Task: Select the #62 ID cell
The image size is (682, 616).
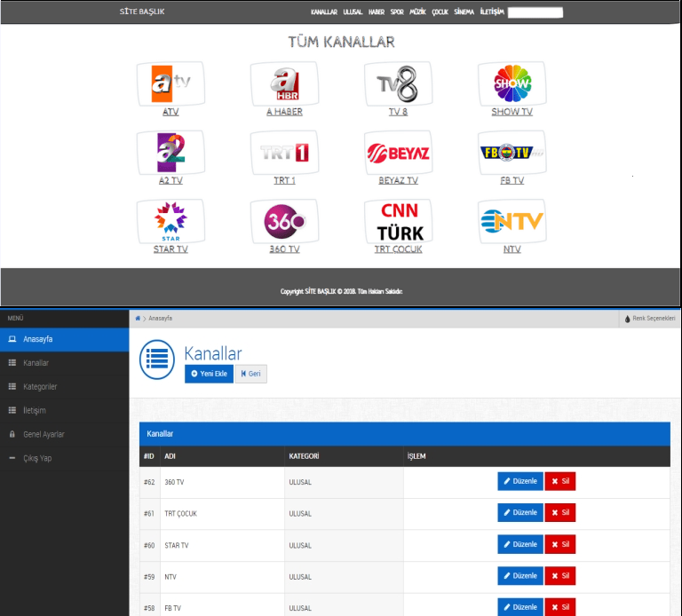Action: coord(149,483)
